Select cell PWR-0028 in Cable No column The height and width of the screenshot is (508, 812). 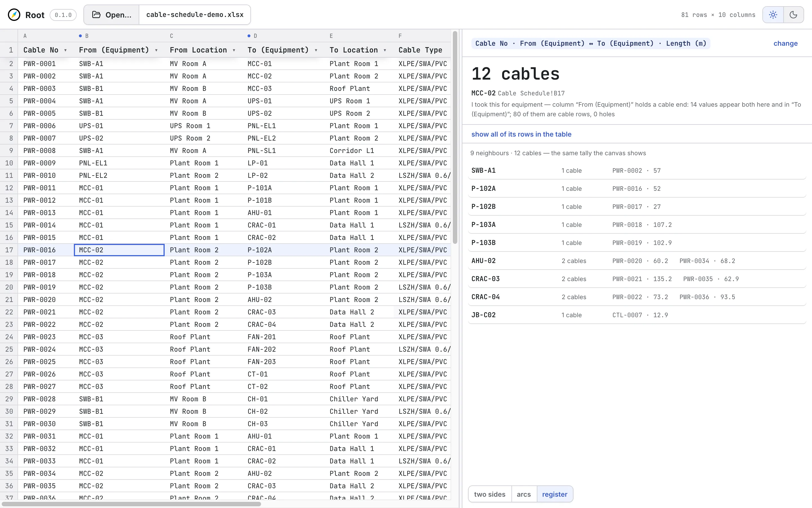[46, 399]
